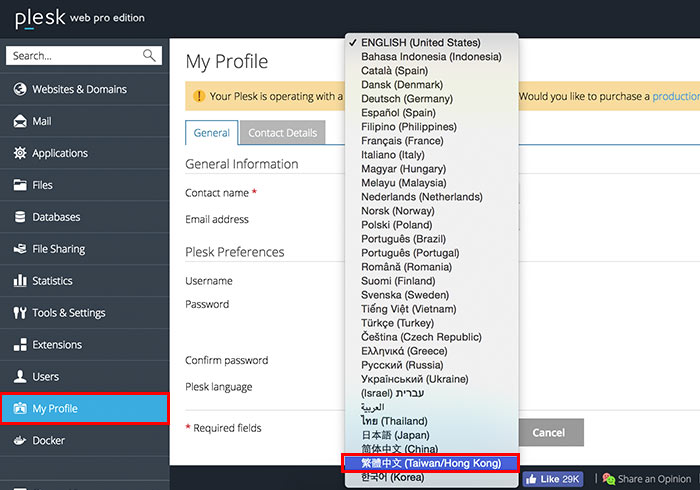Select Türkçe (Turkey) option
The height and width of the screenshot is (490, 700).
click(x=431, y=323)
